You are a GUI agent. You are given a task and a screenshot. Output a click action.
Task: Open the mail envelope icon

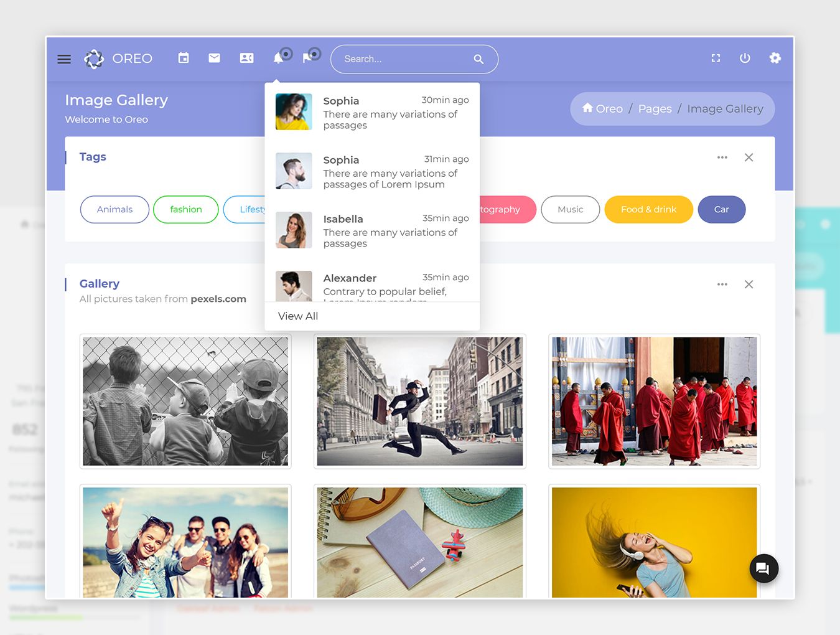pyautogui.click(x=214, y=58)
